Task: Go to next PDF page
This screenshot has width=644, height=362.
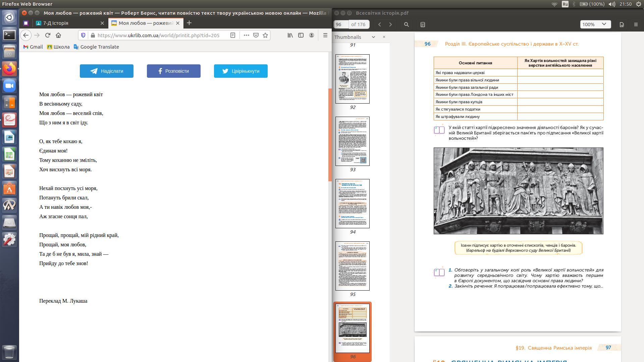Action: [x=390, y=24]
